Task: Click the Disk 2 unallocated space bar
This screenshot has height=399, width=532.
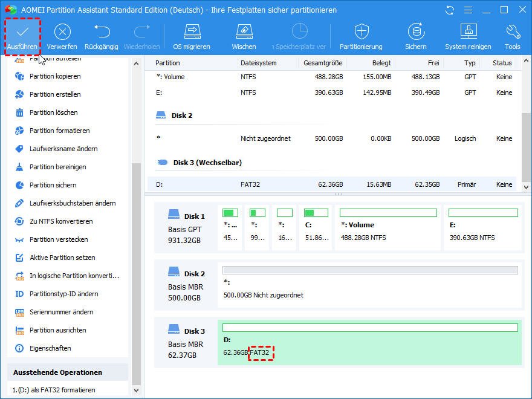Action: pyautogui.click(x=370, y=270)
